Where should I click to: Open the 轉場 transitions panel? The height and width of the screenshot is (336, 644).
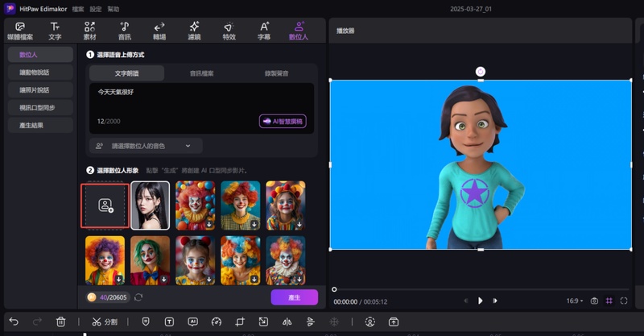pyautogui.click(x=159, y=31)
